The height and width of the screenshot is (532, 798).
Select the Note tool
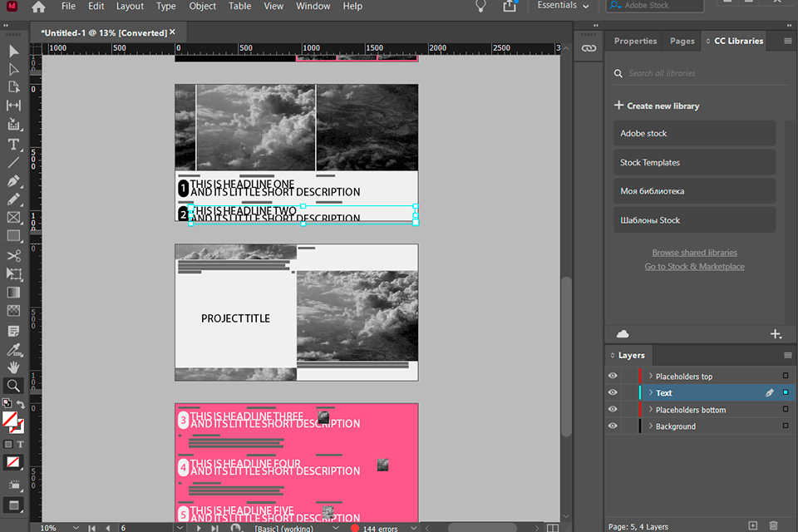[x=14, y=332]
